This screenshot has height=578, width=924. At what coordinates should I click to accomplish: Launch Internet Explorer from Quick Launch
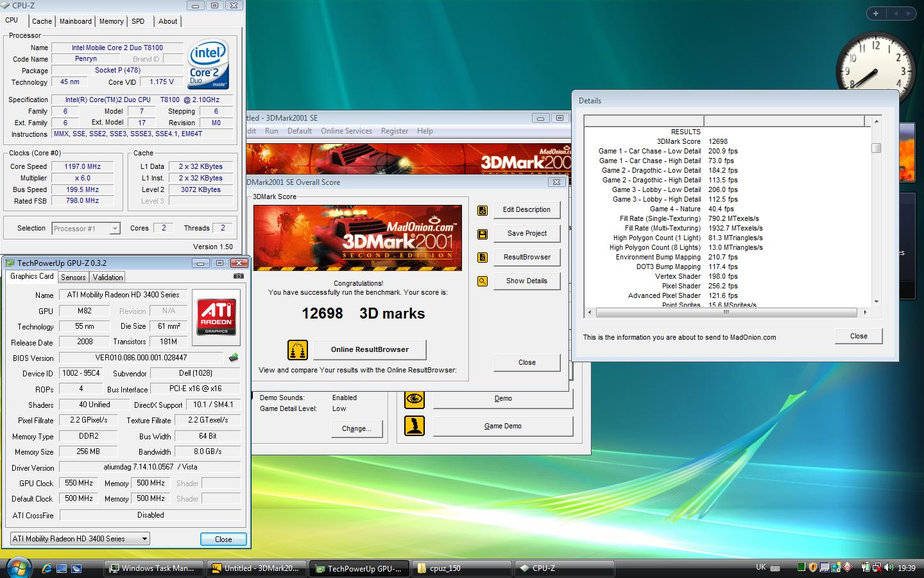[x=47, y=568]
